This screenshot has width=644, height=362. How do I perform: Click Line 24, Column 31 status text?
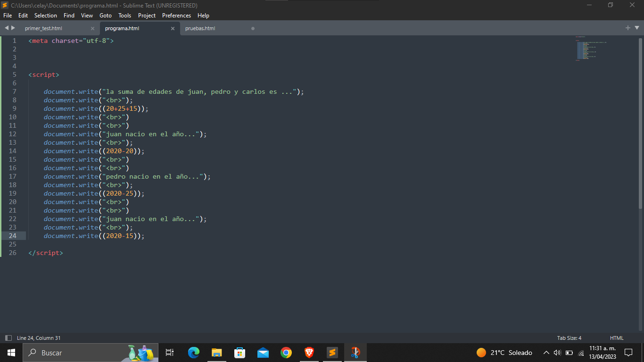click(39, 338)
